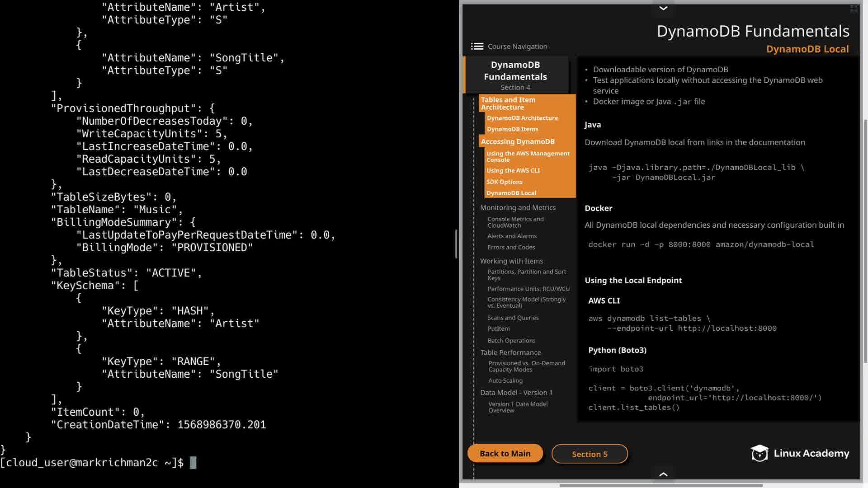The image size is (868, 488).
Task: Expand the bottom chevron below Section 5
Action: (x=663, y=474)
